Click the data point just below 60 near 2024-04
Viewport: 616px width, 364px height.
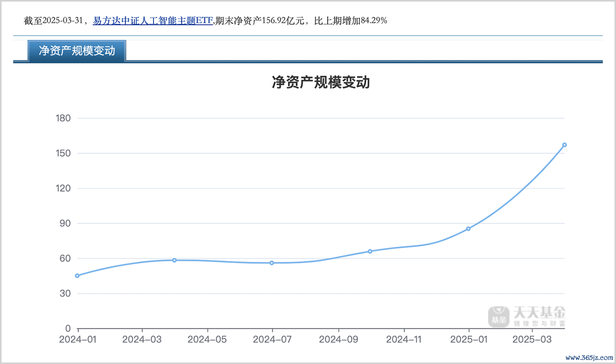175,260
